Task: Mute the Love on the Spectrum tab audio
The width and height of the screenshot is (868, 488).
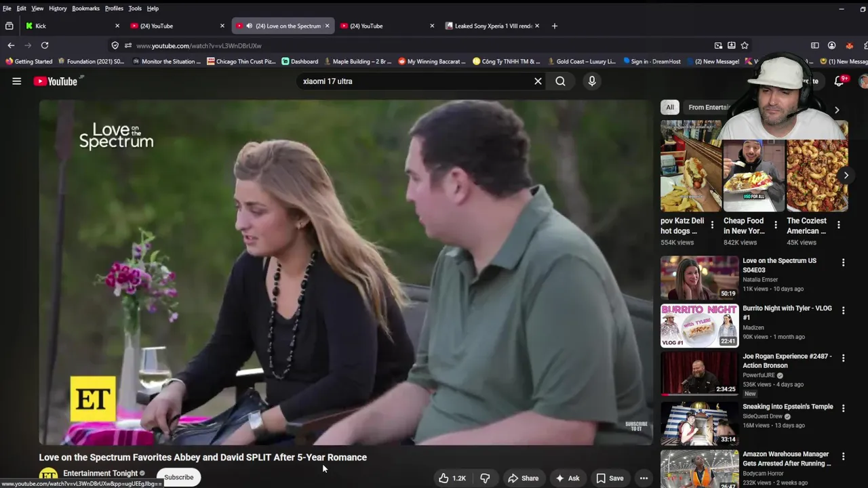Action: pos(249,26)
